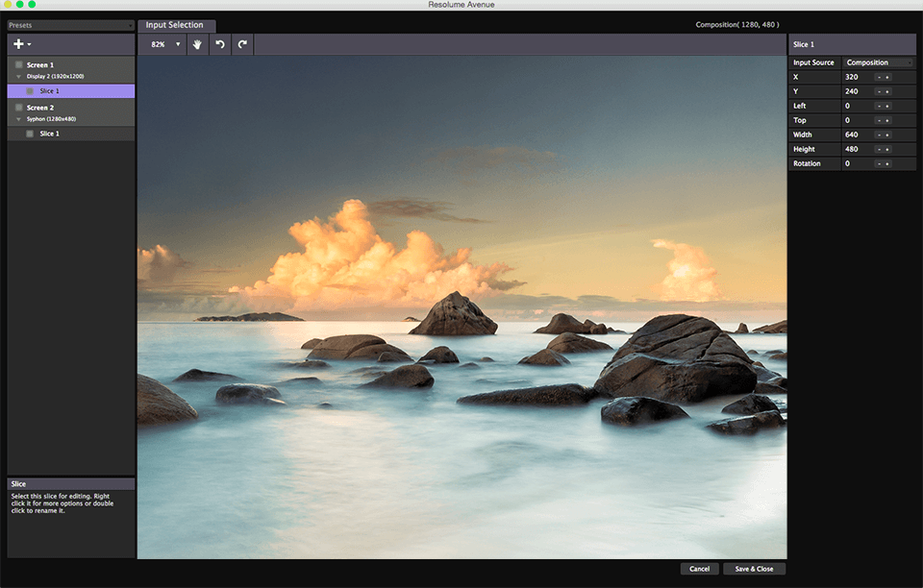Click the Save & Close button
Screen dimensions: 923x588
[754, 569]
